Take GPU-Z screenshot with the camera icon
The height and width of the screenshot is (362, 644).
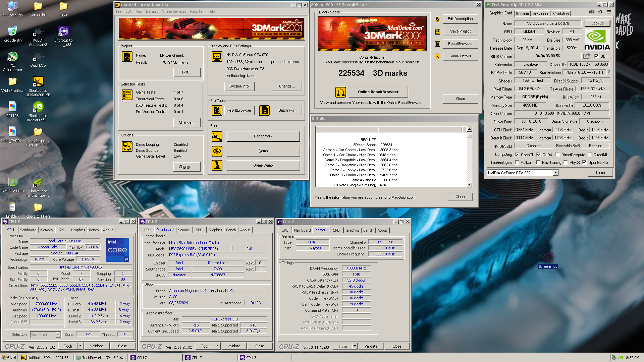click(591, 12)
